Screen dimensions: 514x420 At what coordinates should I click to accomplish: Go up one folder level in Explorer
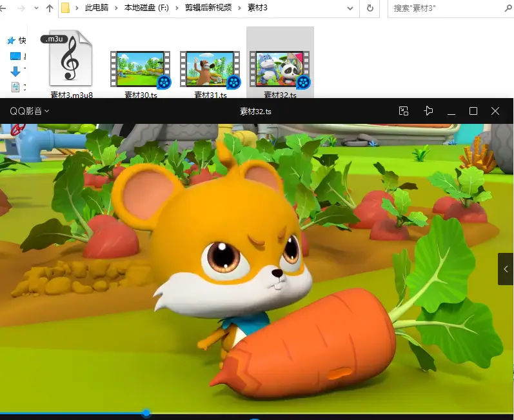(50, 8)
